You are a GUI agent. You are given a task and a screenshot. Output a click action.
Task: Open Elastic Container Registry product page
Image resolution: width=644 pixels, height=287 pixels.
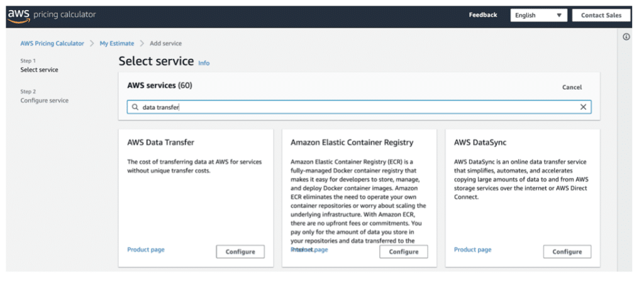pos(309,250)
